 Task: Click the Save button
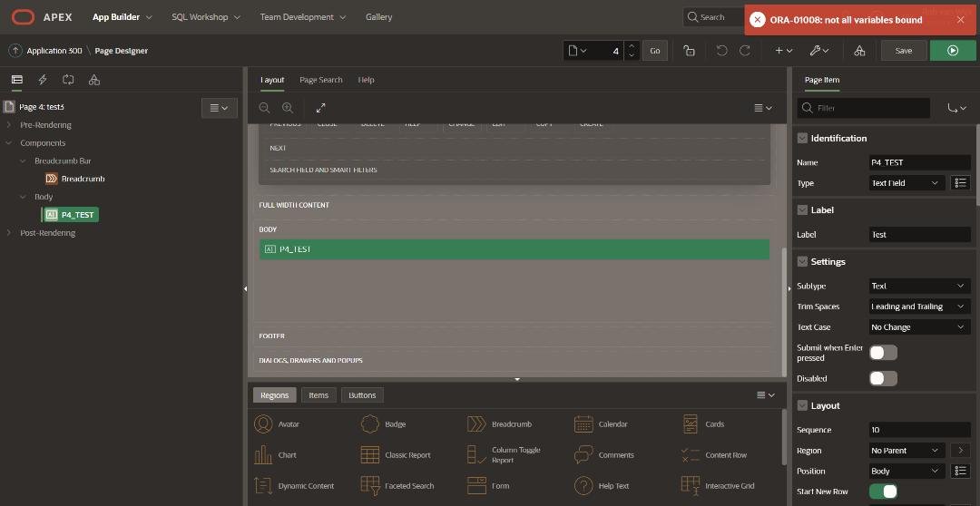(x=904, y=51)
